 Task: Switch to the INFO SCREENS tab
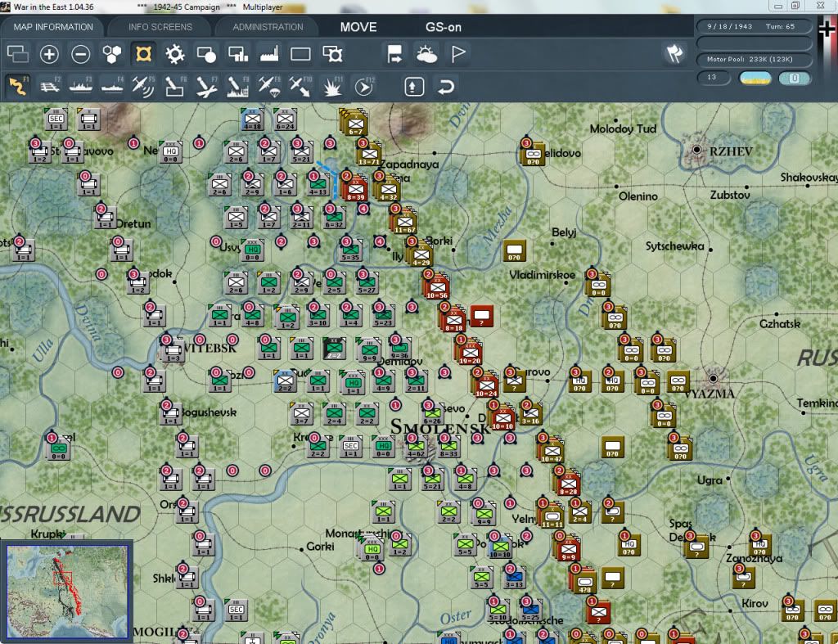[x=160, y=27]
